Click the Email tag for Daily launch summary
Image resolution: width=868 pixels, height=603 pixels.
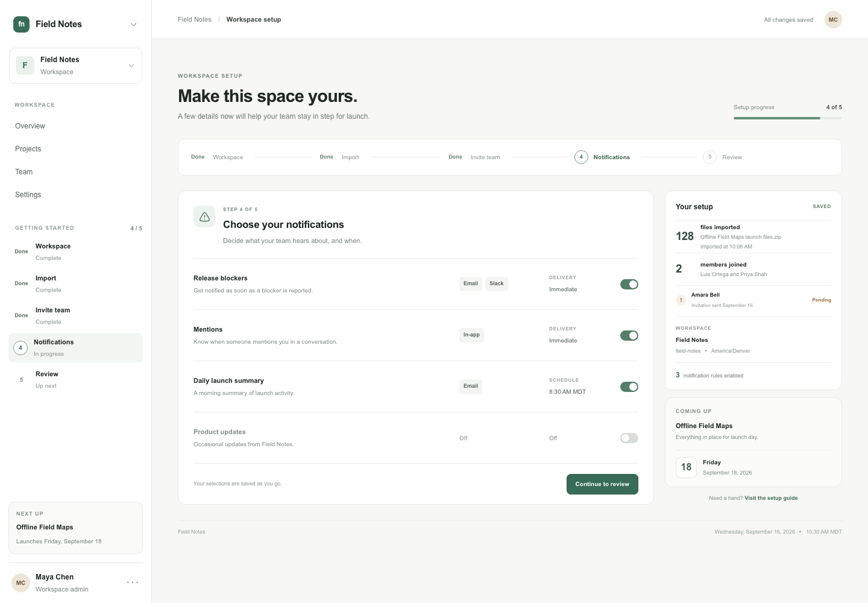471,387
